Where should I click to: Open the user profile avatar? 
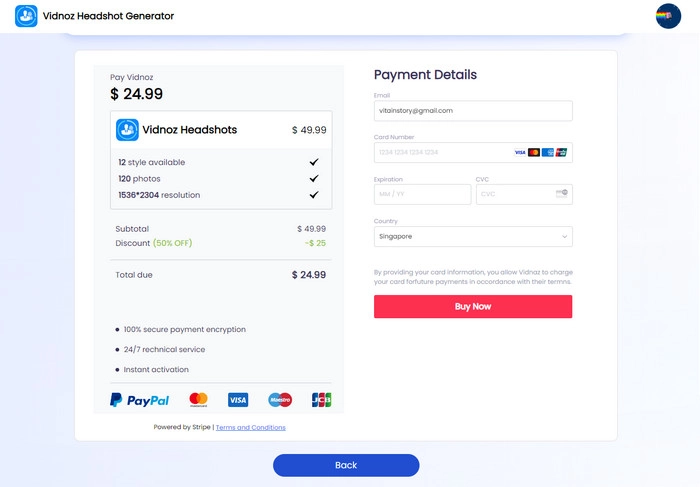(x=668, y=16)
